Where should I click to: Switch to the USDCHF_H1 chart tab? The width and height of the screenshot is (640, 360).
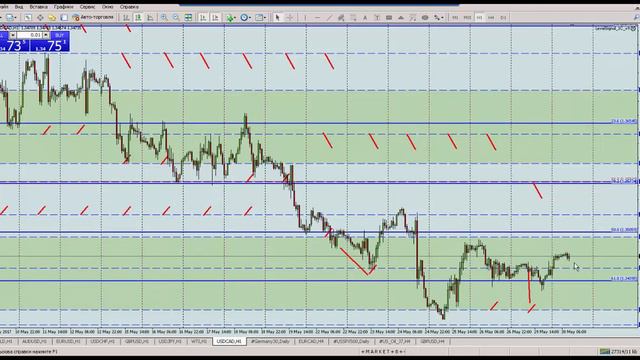coord(102,341)
